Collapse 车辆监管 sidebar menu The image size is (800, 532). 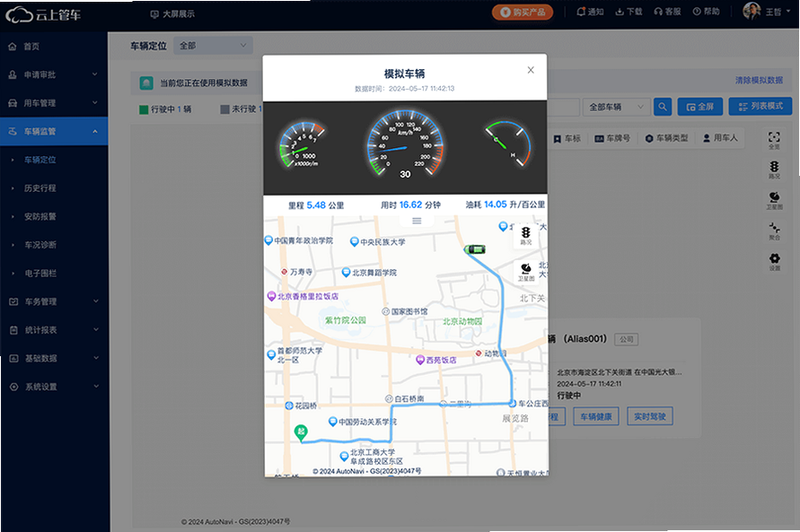54,132
